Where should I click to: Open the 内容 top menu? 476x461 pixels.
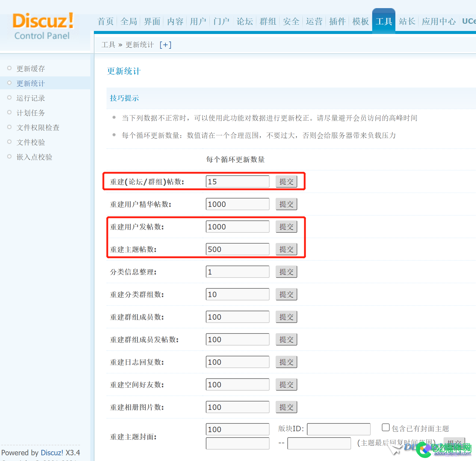(175, 21)
